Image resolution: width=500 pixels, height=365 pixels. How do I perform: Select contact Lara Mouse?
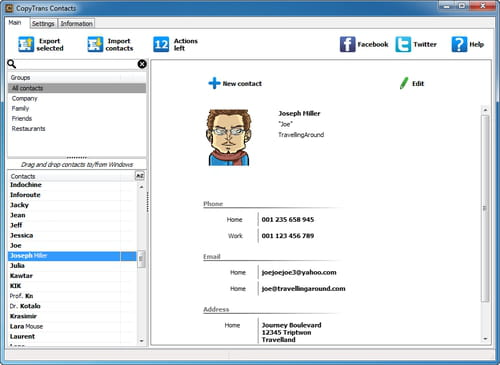point(72,326)
